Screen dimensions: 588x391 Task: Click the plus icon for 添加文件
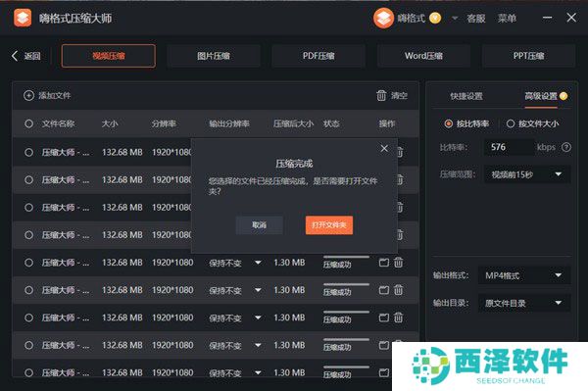(x=28, y=96)
